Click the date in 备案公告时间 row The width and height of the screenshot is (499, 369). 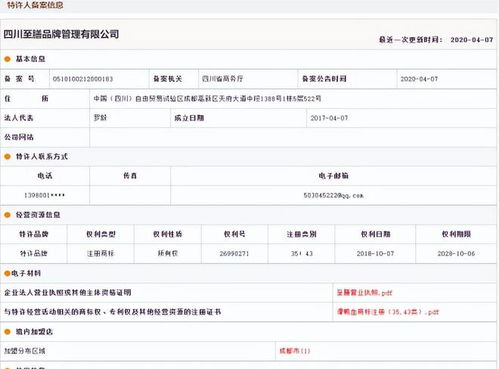pos(419,79)
